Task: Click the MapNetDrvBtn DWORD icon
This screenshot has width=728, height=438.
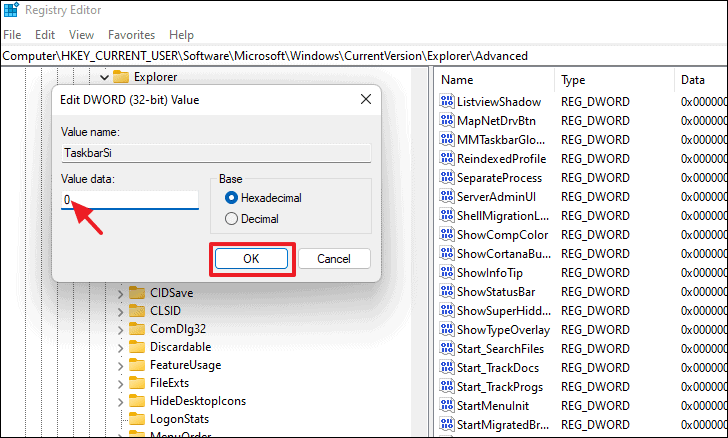Action: 447,120
